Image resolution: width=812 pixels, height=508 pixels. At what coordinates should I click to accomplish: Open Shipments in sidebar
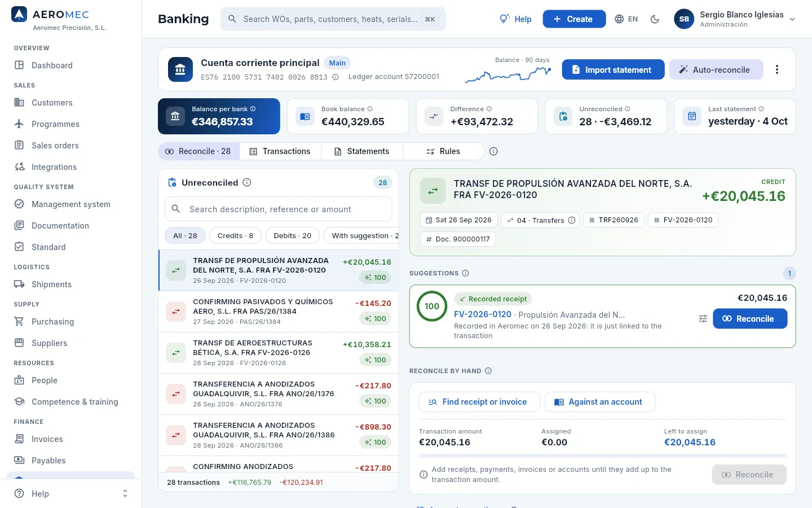pos(70,284)
